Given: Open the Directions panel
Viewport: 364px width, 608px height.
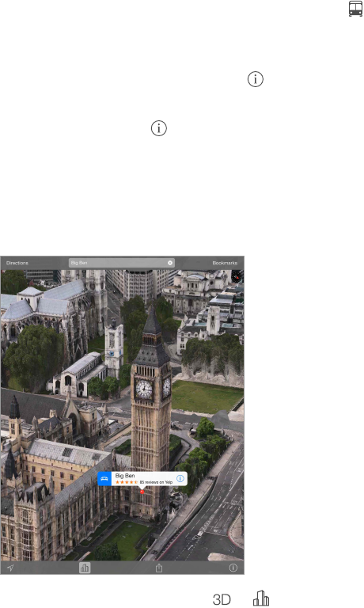Looking at the screenshot, I should point(17,263).
